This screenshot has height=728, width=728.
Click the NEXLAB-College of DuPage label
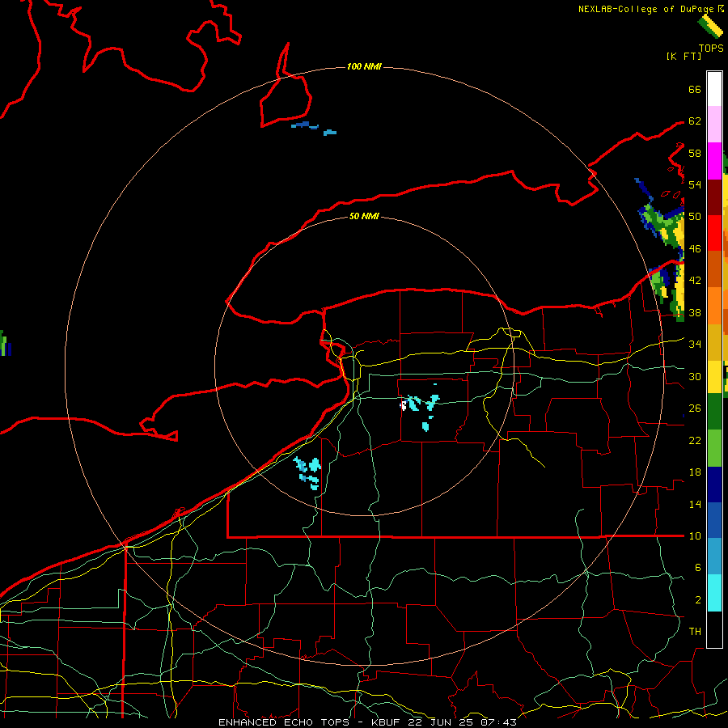(x=645, y=9)
